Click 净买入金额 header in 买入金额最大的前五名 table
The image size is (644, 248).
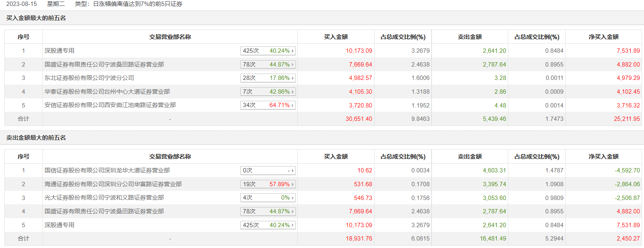603,37
